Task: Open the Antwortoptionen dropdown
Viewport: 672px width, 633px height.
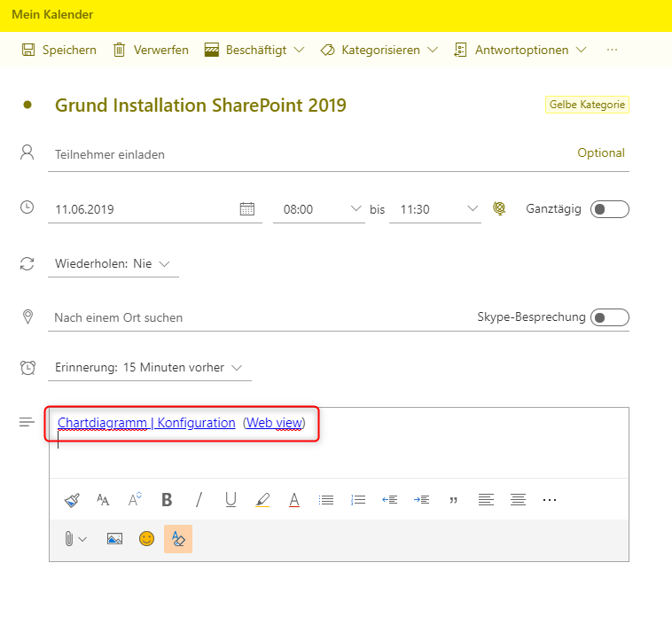Action: coord(520,51)
